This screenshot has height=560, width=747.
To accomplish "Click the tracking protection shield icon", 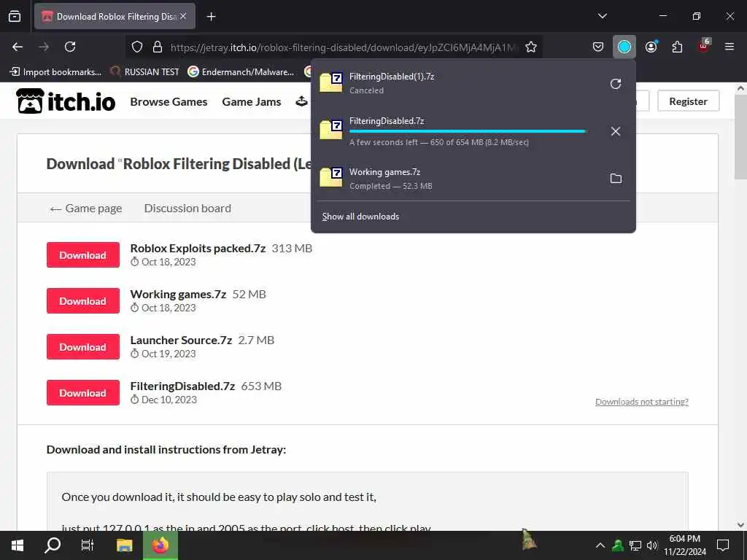I will coord(137,47).
